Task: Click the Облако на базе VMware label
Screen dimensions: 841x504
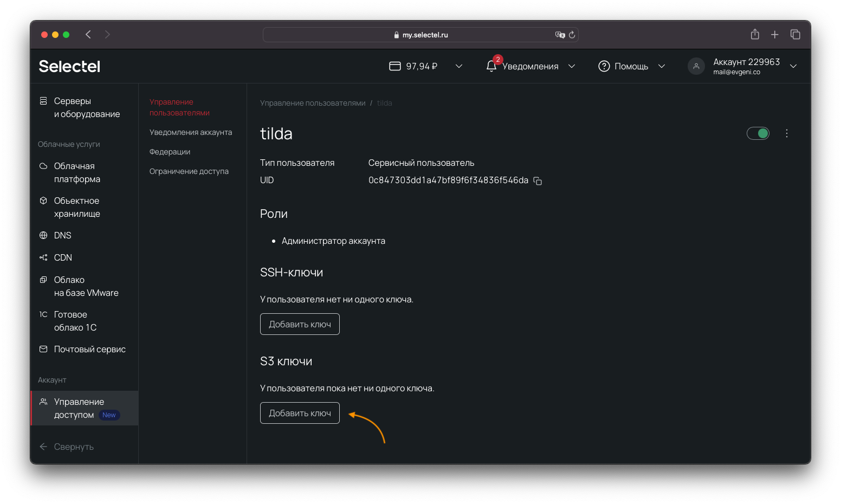Action: click(x=86, y=286)
